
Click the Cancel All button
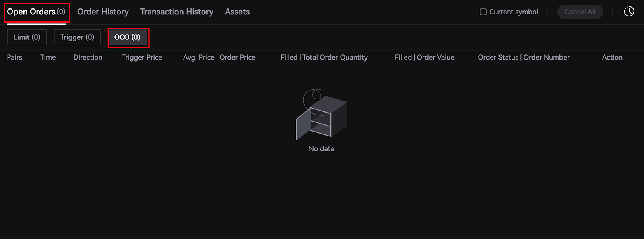click(580, 12)
